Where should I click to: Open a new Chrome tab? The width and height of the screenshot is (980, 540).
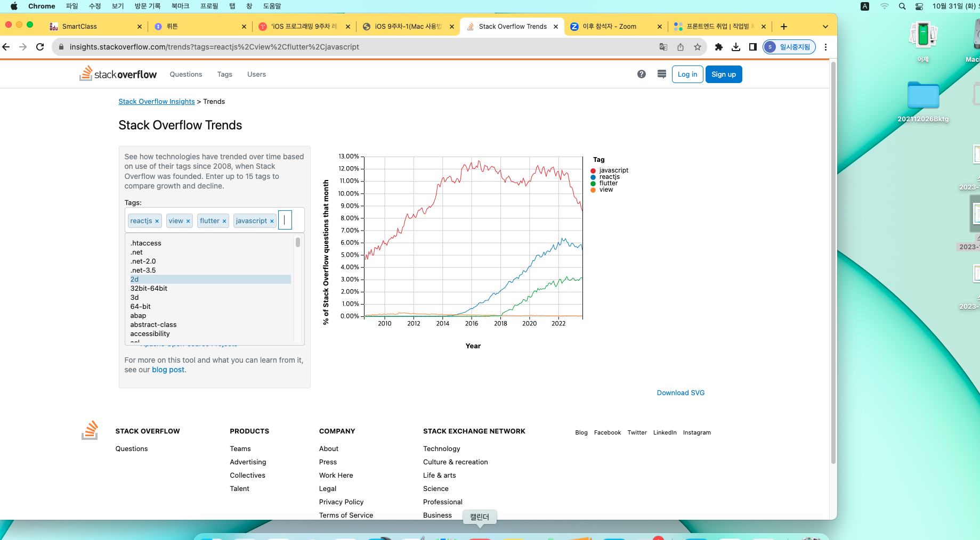784,27
